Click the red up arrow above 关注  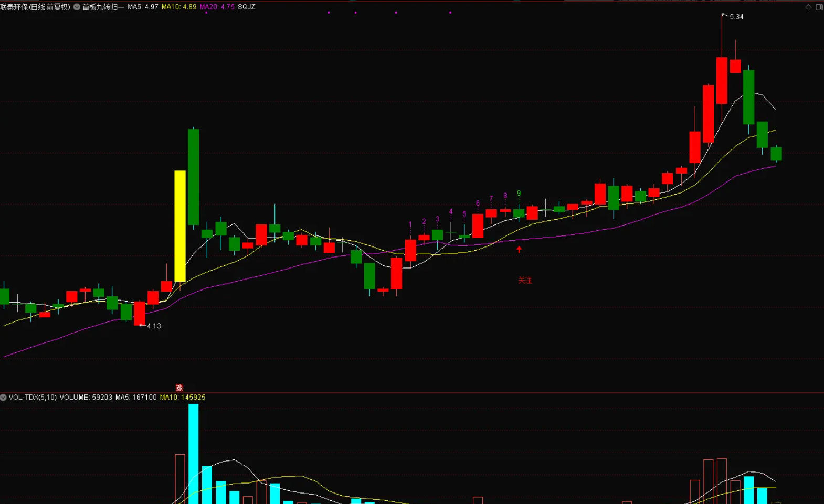coord(519,250)
